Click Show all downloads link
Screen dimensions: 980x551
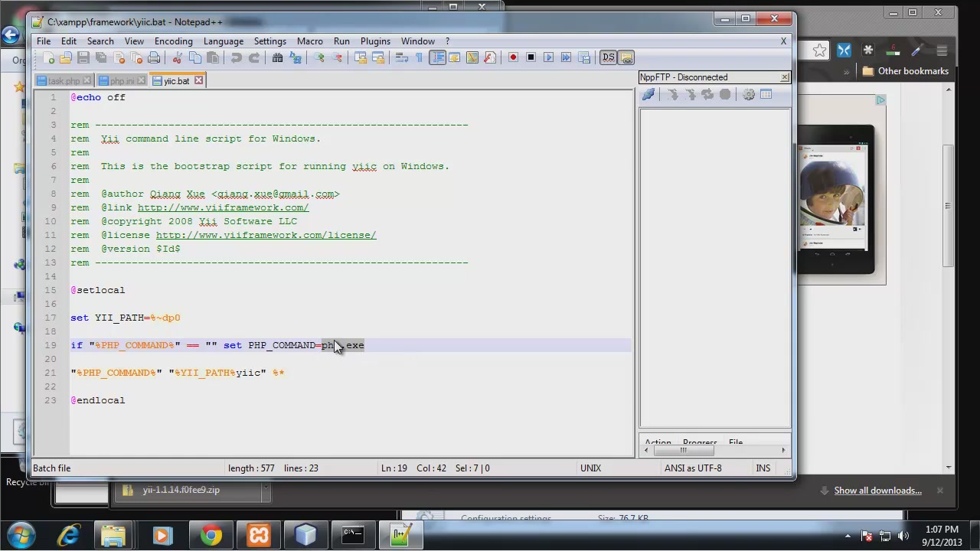[x=877, y=491]
